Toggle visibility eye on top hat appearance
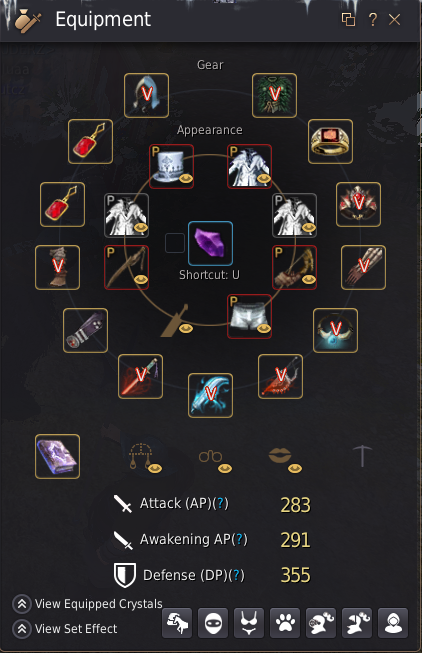422x653 pixels. point(186,179)
